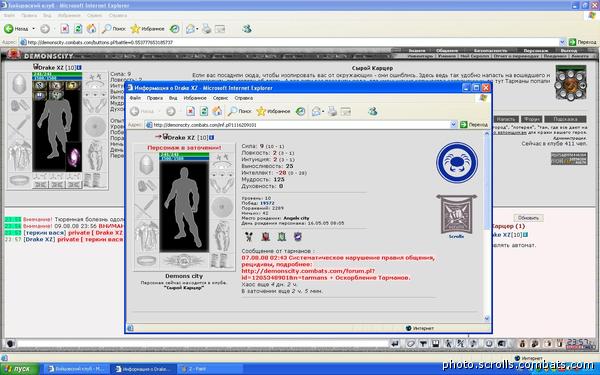Open the demonscity.combats.com forum link in red
Screen dimensions: 600x375
[x=308, y=274]
